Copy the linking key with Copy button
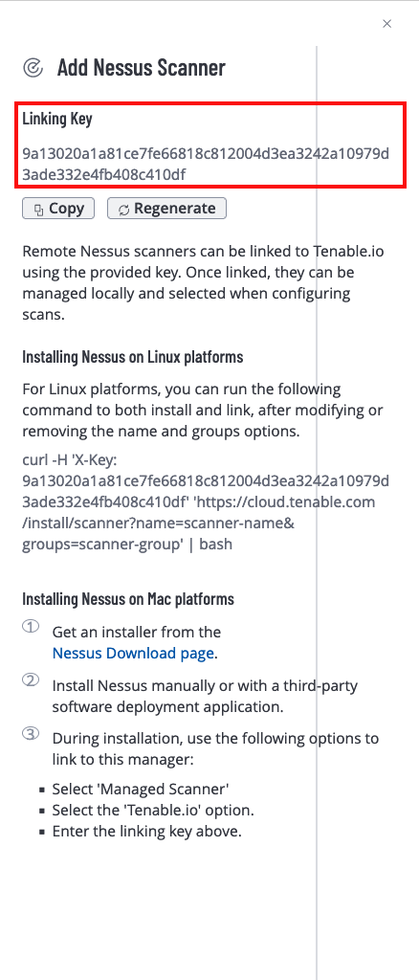 58,208
